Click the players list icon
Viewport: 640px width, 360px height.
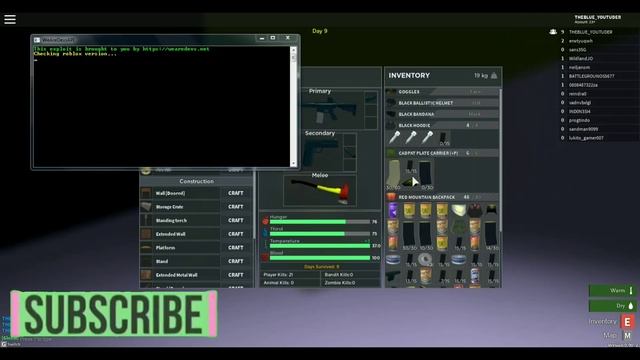click(x=553, y=31)
